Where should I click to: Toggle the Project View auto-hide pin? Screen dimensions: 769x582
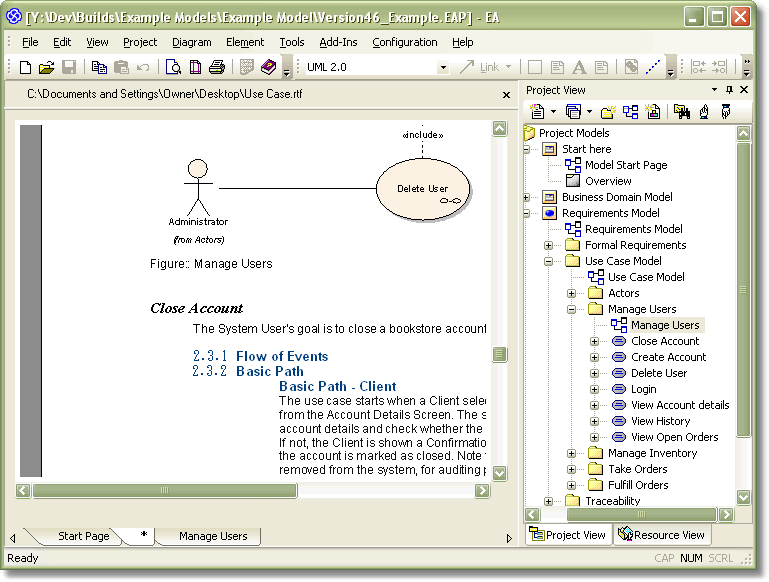pos(729,90)
